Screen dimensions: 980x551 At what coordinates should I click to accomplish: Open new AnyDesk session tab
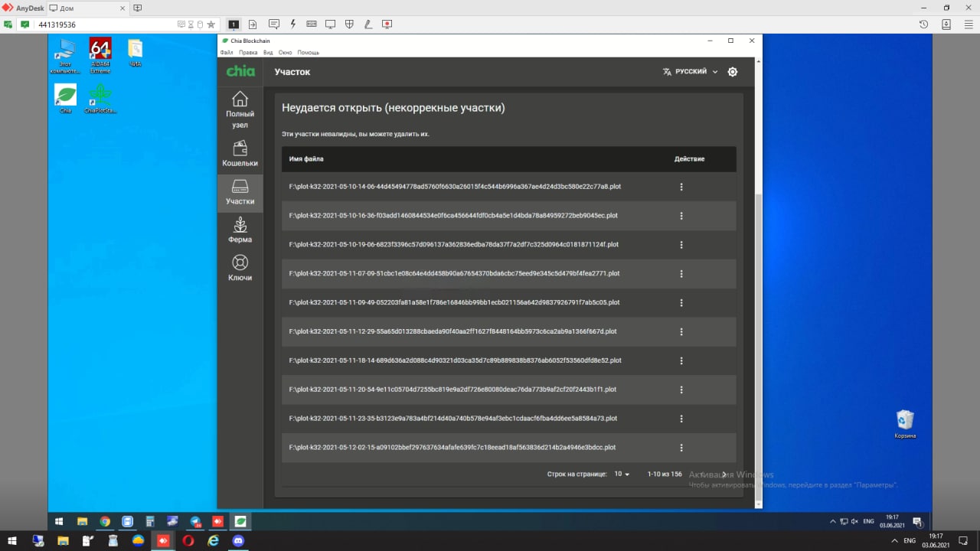pyautogui.click(x=137, y=8)
